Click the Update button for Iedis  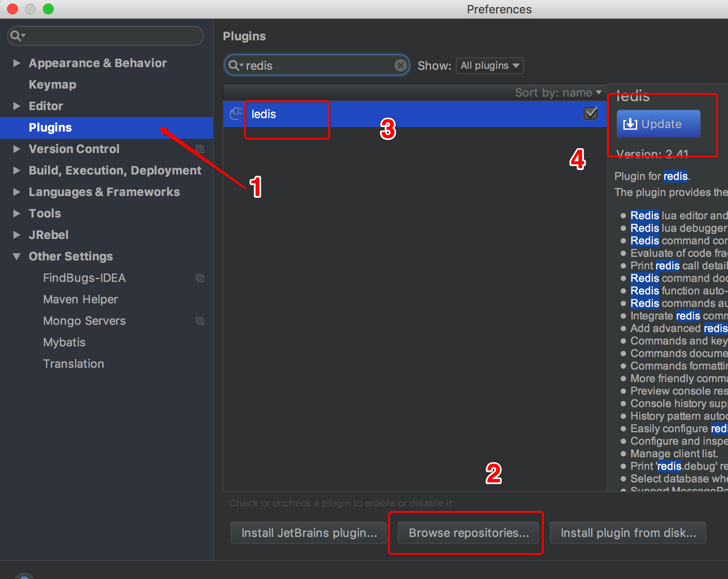(658, 123)
